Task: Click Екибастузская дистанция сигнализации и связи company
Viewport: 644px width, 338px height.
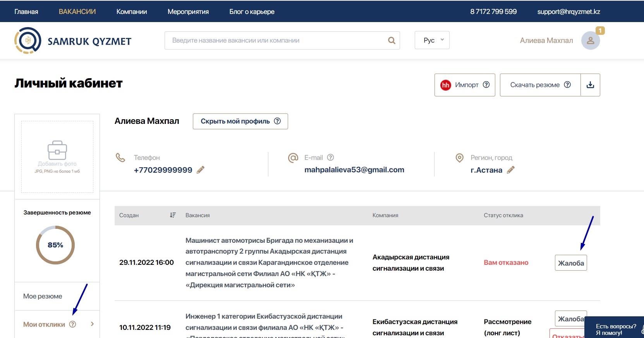Action: pyautogui.click(x=415, y=328)
